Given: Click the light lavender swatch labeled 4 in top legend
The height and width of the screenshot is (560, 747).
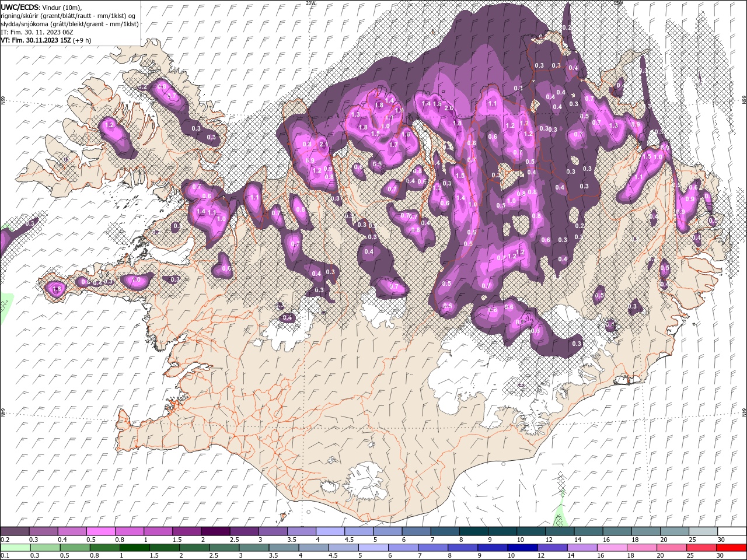Looking at the screenshot, I should 330,531.
